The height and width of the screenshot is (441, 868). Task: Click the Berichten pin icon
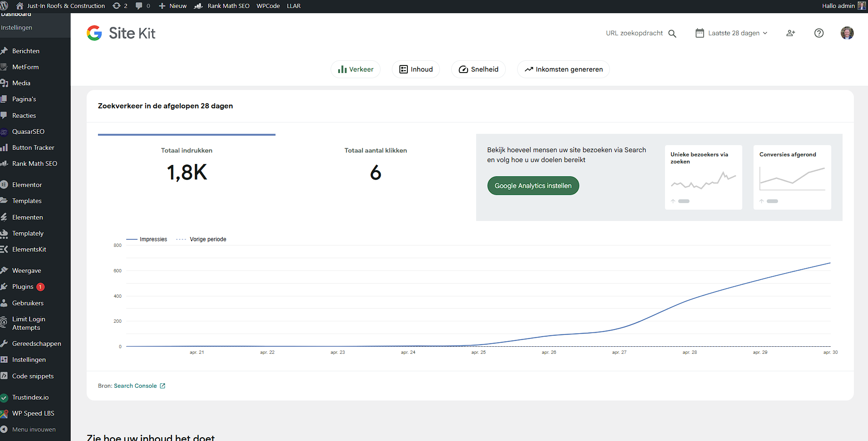[4, 51]
